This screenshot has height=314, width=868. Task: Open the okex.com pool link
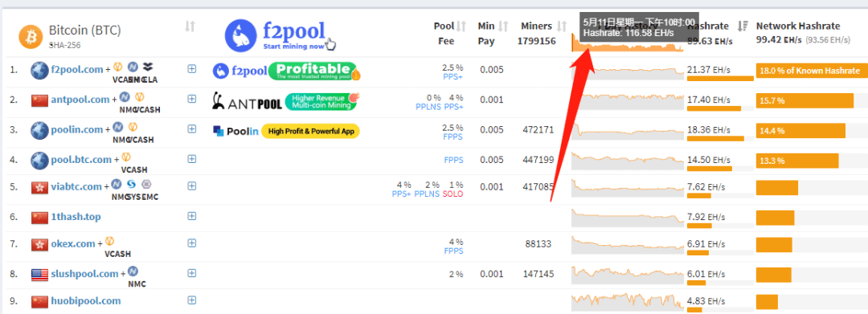click(73, 243)
